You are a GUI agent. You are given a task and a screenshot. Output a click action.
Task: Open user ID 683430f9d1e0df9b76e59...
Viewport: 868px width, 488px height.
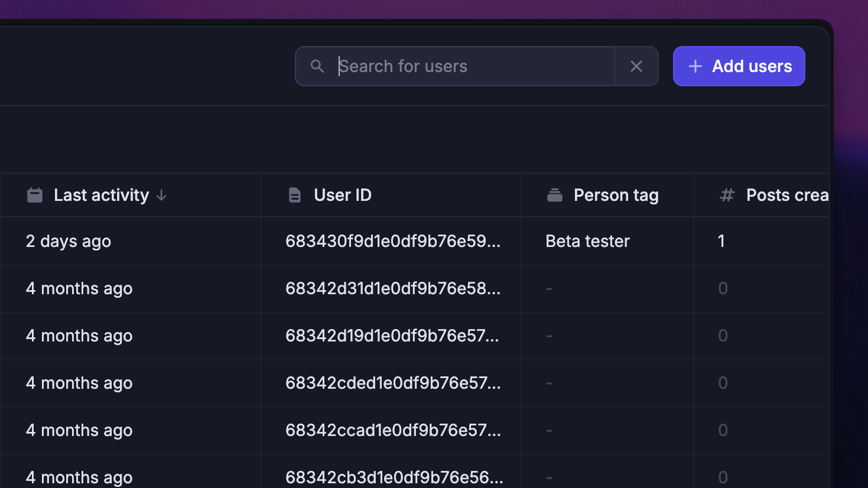tap(392, 241)
